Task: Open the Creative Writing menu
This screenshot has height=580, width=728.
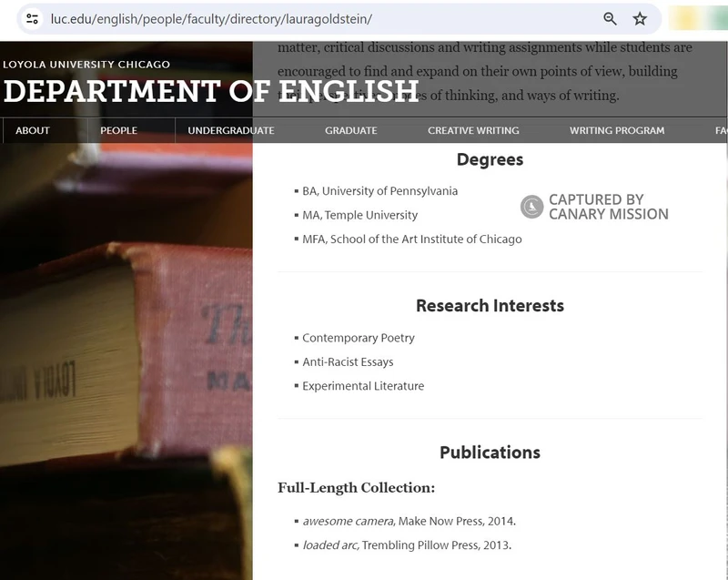Action: [473, 130]
